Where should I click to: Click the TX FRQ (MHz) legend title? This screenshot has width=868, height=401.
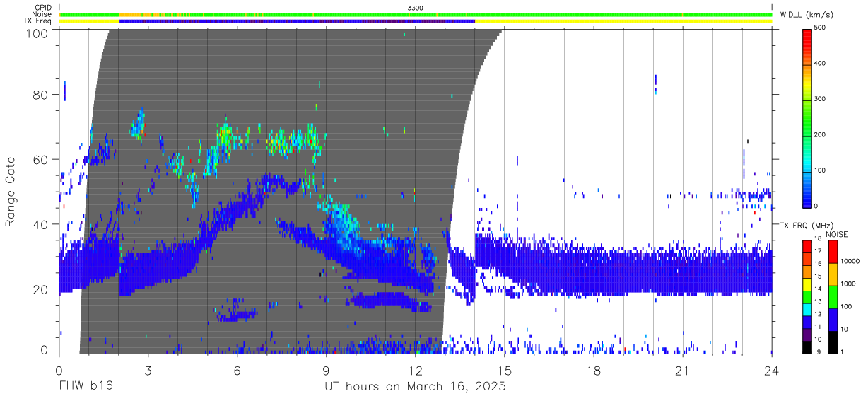pos(806,226)
